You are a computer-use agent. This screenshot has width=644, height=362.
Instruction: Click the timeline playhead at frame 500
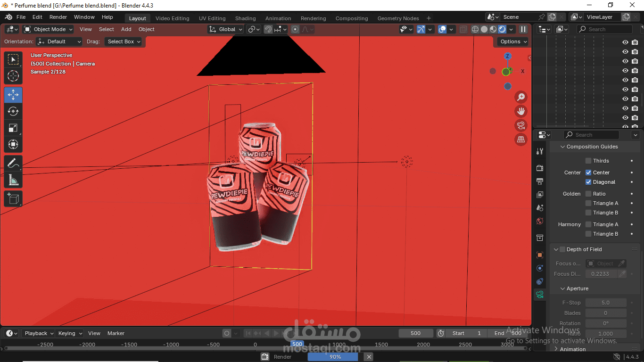[x=297, y=344]
